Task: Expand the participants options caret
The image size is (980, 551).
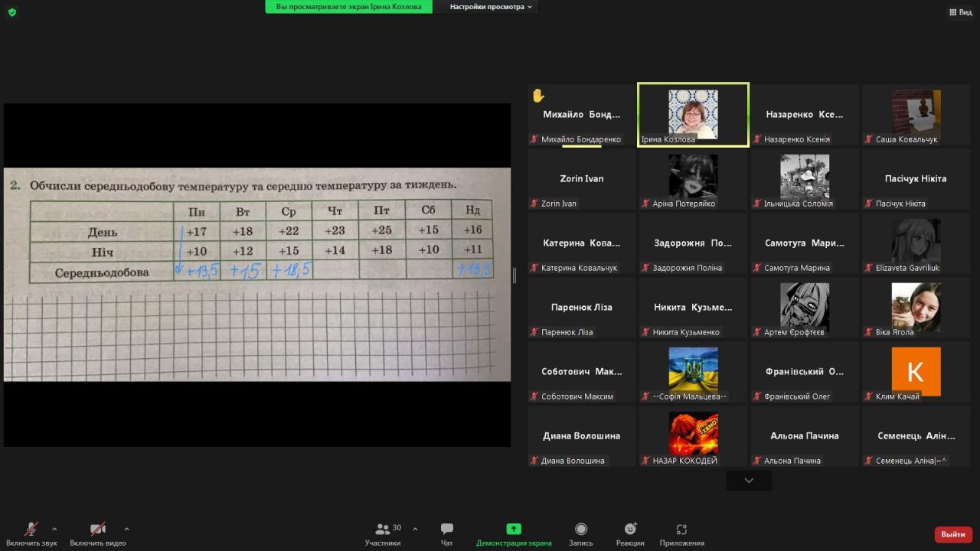Action: pyautogui.click(x=415, y=529)
